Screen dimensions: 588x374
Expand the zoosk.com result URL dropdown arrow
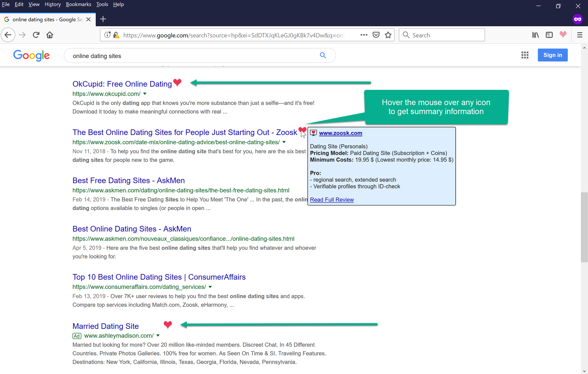click(x=284, y=142)
